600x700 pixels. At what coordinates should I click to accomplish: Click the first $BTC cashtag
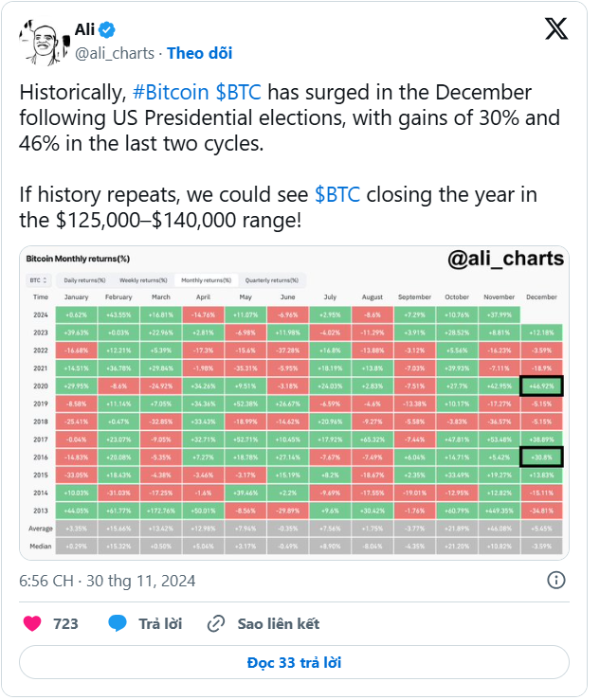click(238, 93)
